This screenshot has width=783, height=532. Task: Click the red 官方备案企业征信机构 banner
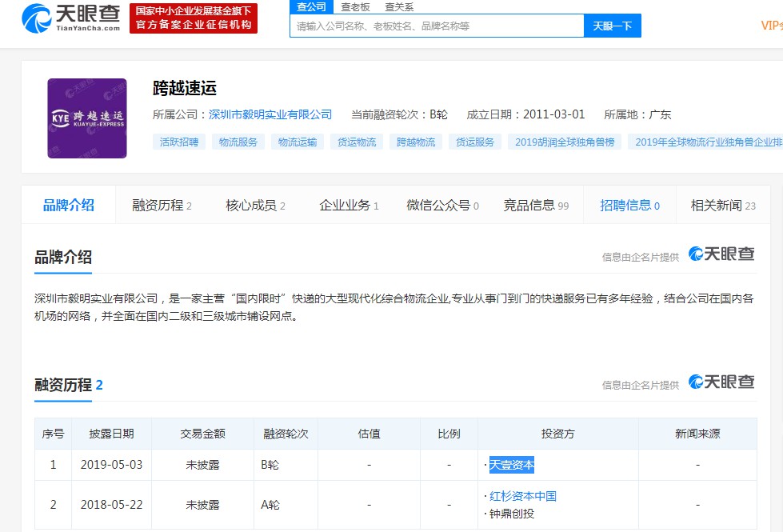[x=194, y=18]
